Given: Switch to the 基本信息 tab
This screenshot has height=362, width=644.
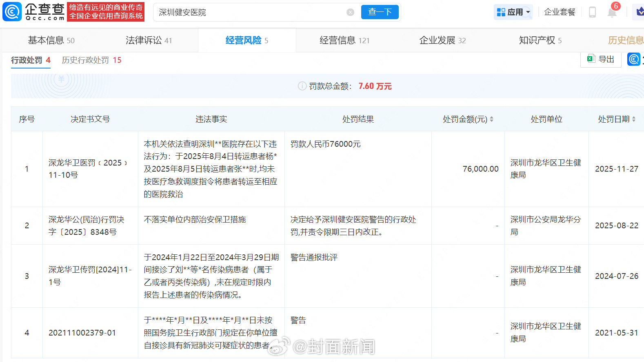Looking at the screenshot, I should pos(51,40).
